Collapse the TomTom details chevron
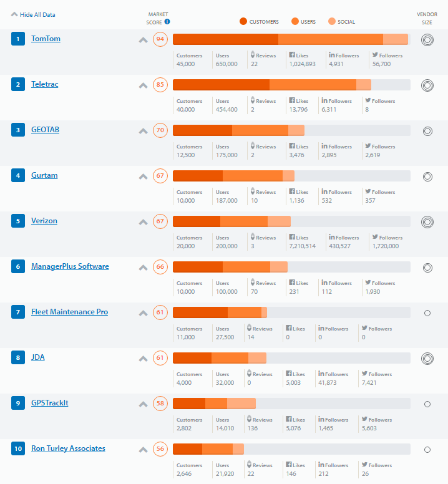Screen dimensions: 448x484 [x=143, y=40]
